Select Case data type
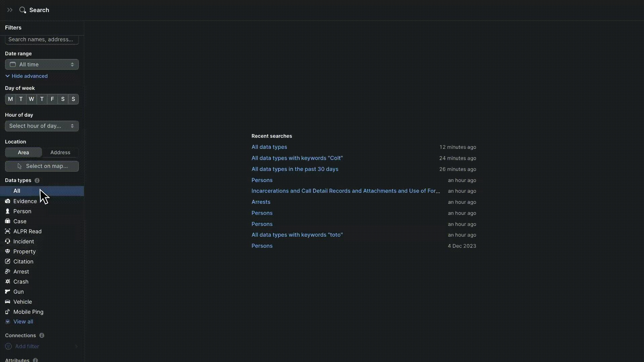Viewport: 644px width, 362px height. coord(42,221)
